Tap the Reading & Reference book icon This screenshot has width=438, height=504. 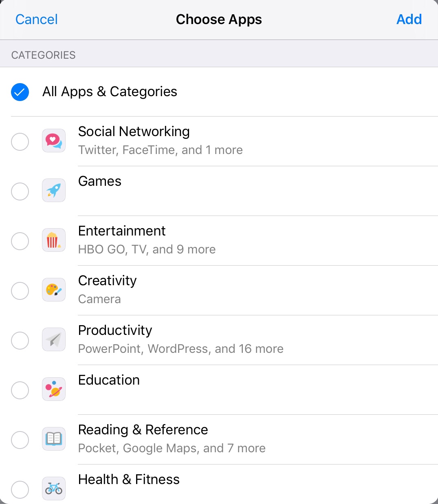coord(54,439)
